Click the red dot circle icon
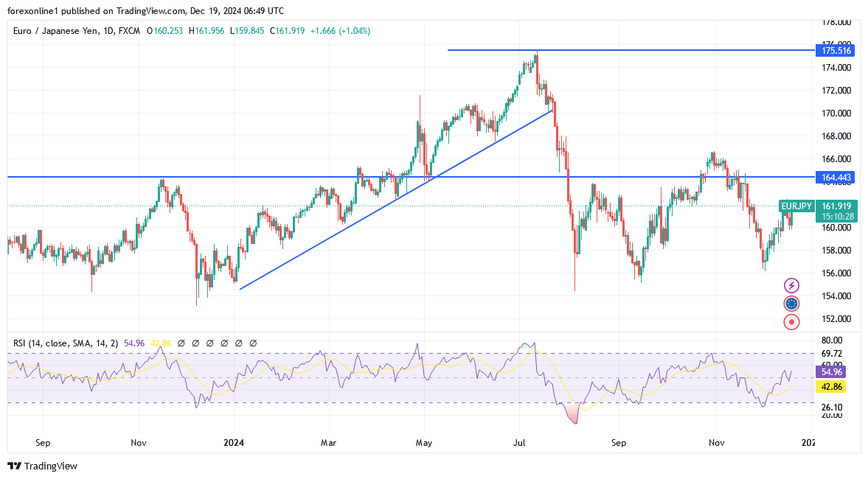This screenshot has width=868, height=479. click(x=791, y=322)
